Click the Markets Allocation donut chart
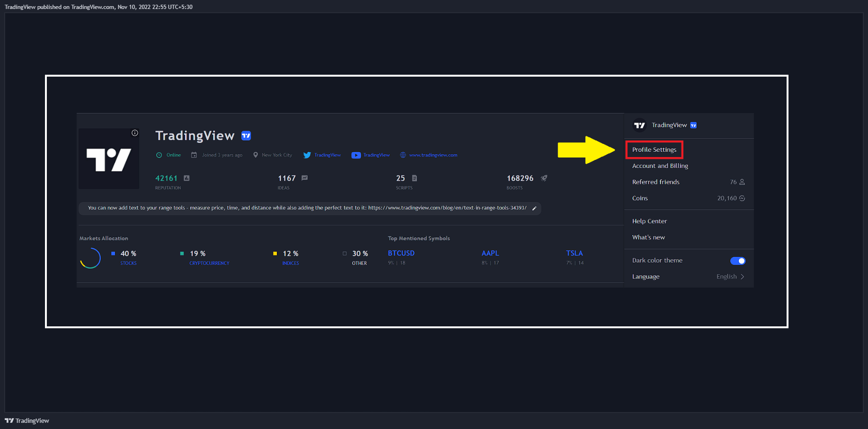This screenshot has width=868, height=429. coord(90,258)
